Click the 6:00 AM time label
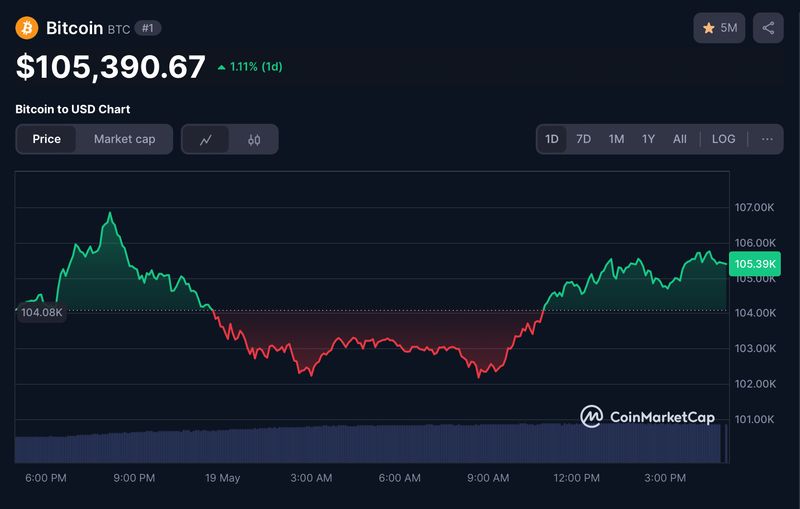 (x=399, y=478)
